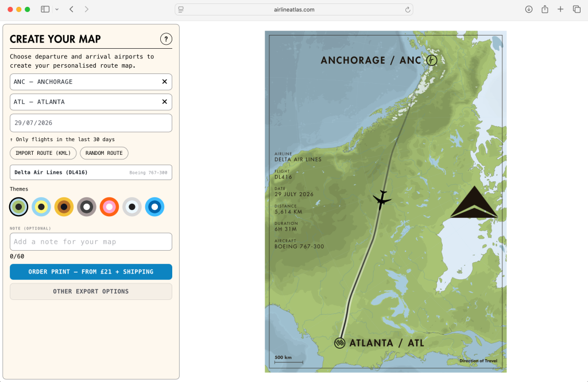The image size is (588, 382).
Task: Select the orange and brown theme swatch
Action: [x=64, y=206]
